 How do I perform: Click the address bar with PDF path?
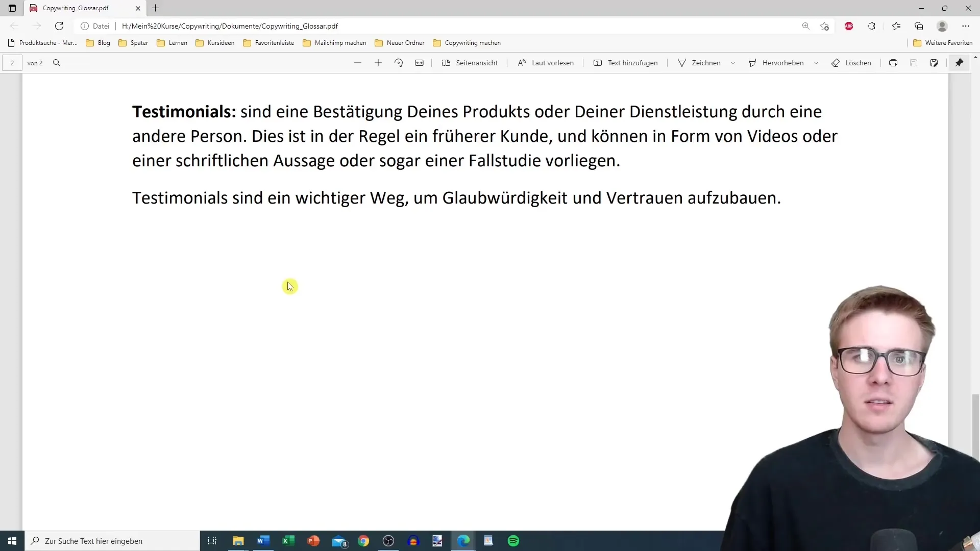[x=439, y=26]
